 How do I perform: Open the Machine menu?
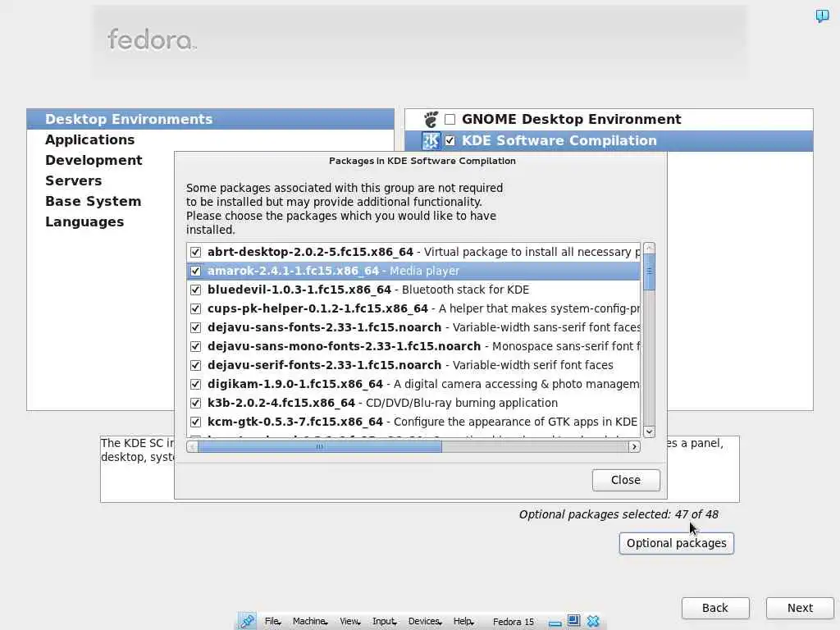[309, 621]
